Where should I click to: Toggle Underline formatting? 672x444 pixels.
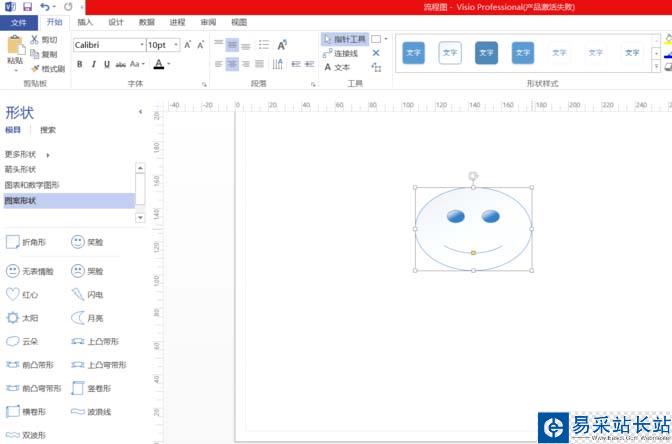[107, 64]
